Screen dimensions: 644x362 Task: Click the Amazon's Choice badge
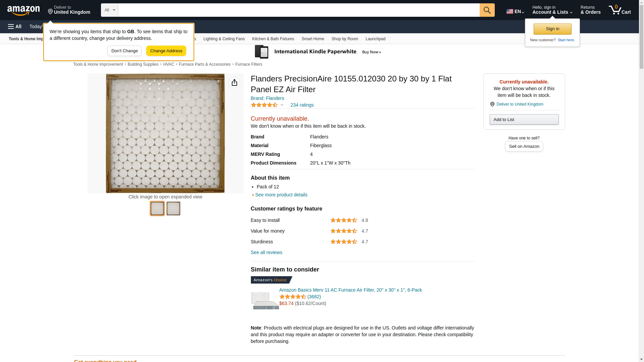coord(271,280)
